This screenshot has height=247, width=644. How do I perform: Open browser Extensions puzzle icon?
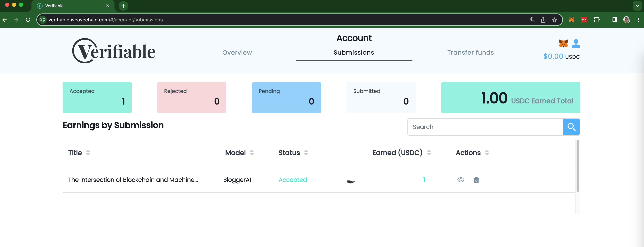[x=597, y=20]
